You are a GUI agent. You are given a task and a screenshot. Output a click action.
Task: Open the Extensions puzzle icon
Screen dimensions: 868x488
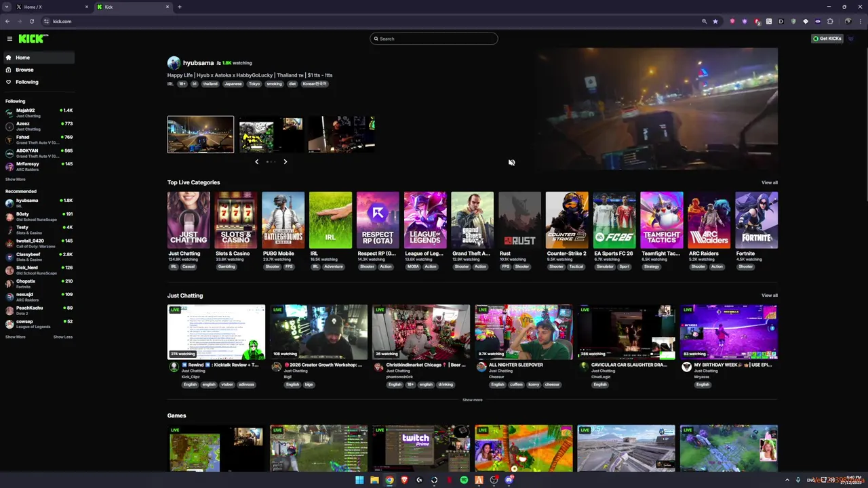point(830,21)
